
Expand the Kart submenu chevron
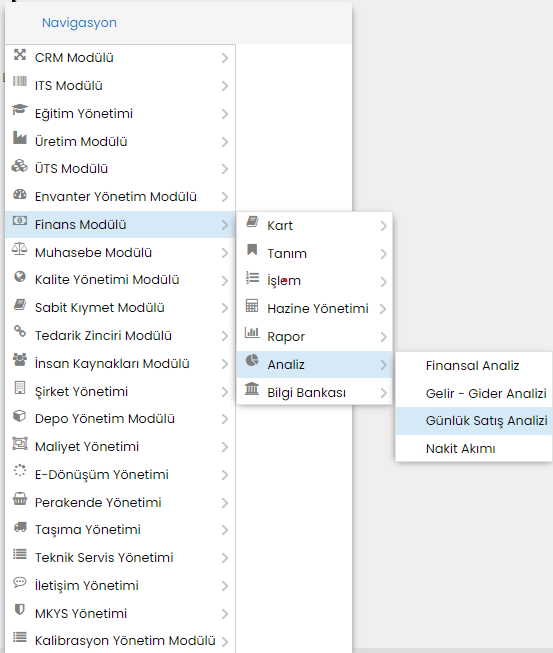[384, 226]
